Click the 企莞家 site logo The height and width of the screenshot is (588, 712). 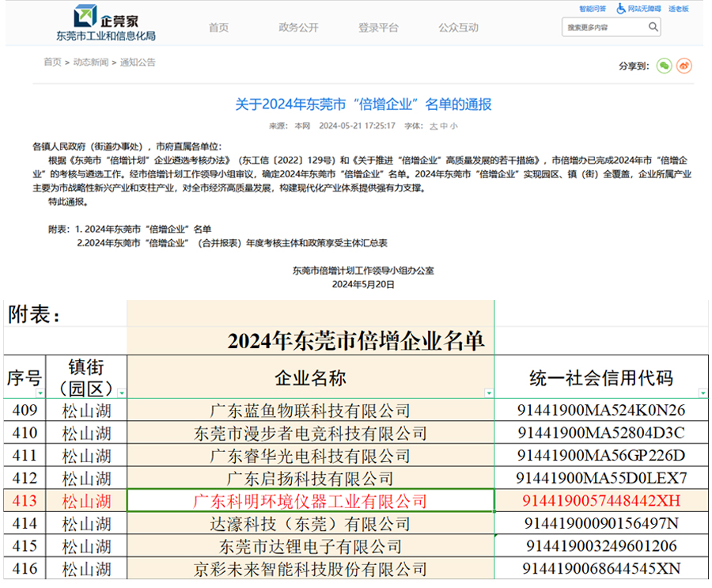(x=106, y=16)
